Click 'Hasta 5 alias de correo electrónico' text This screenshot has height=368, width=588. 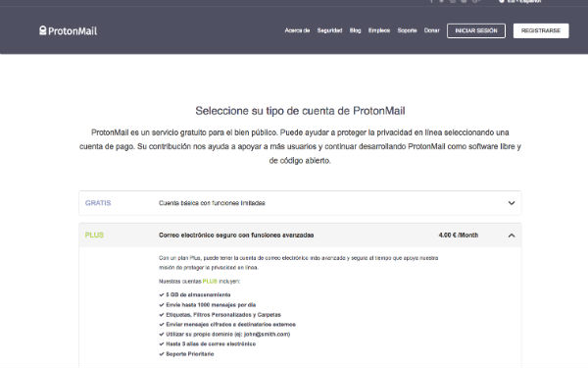(211, 344)
